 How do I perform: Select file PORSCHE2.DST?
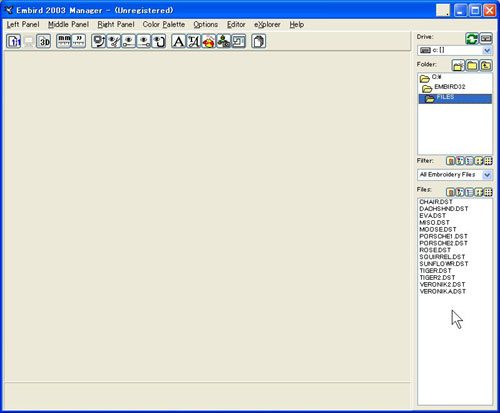click(443, 243)
